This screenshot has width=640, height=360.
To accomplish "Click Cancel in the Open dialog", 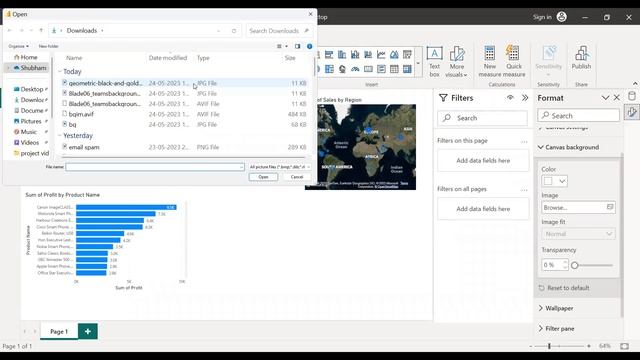I will (x=297, y=177).
